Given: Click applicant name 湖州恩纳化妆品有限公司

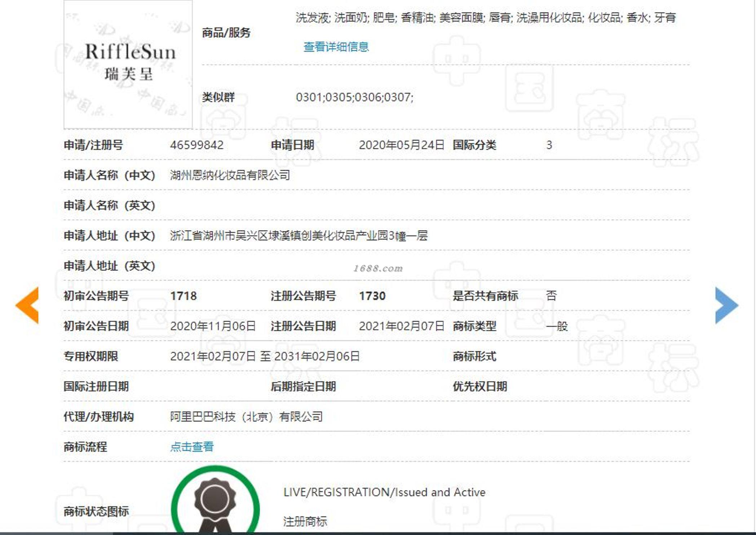Looking at the screenshot, I should pos(230,175).
